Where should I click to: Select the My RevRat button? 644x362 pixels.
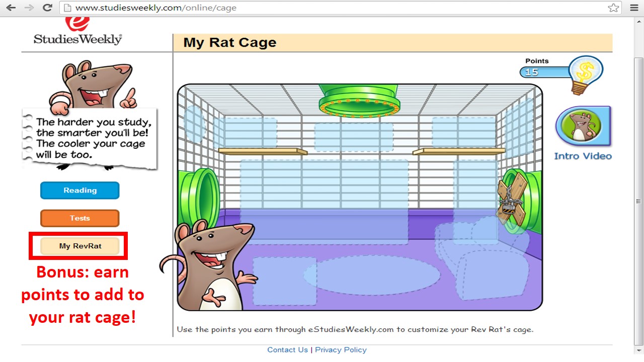point(80,246)
